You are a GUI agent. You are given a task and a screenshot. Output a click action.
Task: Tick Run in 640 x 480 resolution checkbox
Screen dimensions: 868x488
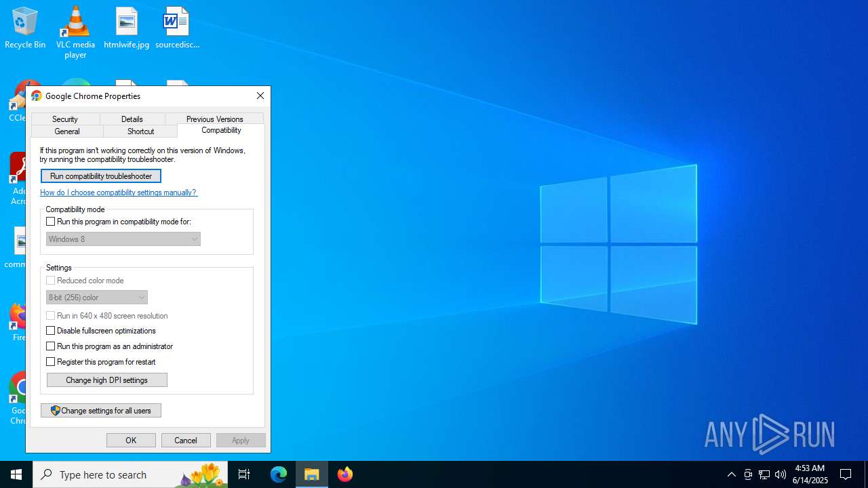pyautogui.click(x=50, y=316)
